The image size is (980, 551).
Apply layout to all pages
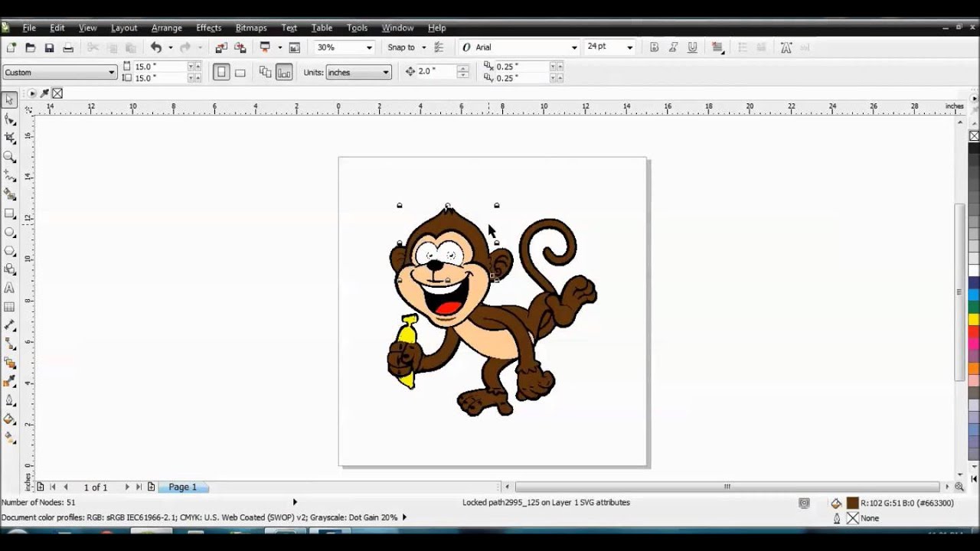pyautogui.click(x=266, y=72)
